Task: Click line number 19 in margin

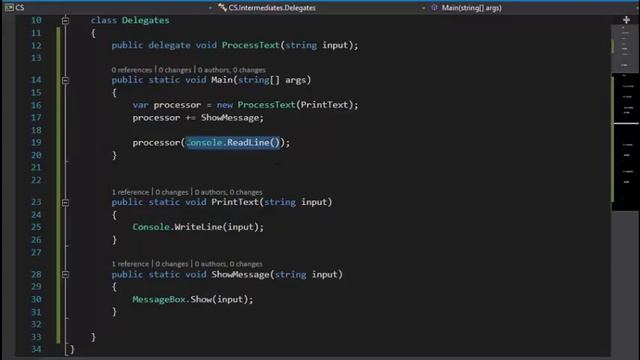Action: tap(36, 142)
